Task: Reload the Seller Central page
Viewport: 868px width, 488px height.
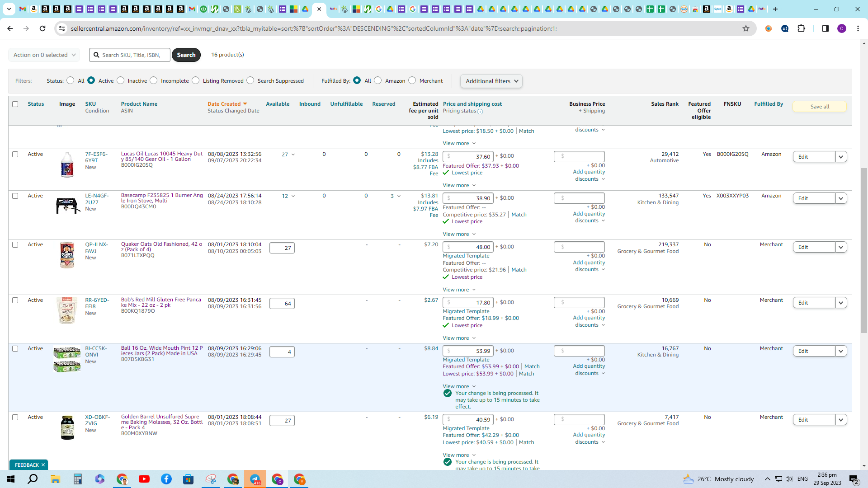Action: tap(42, 28)
